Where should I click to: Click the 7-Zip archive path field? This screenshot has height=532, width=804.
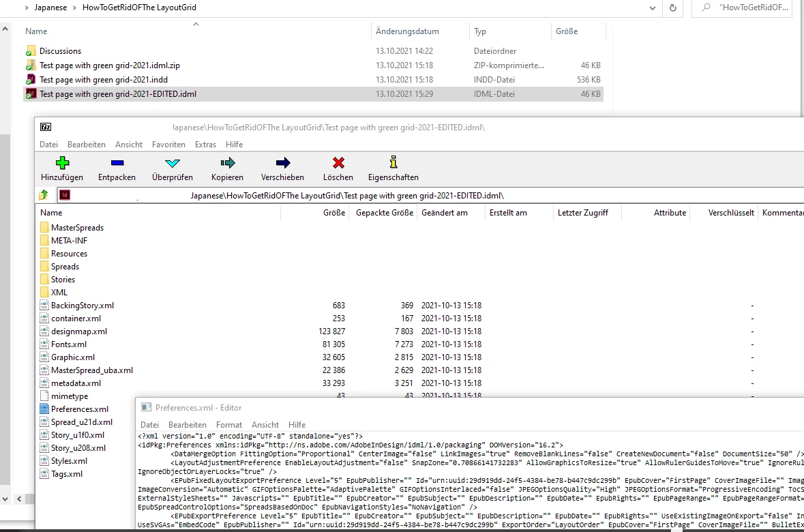click(x=430, y=196)
